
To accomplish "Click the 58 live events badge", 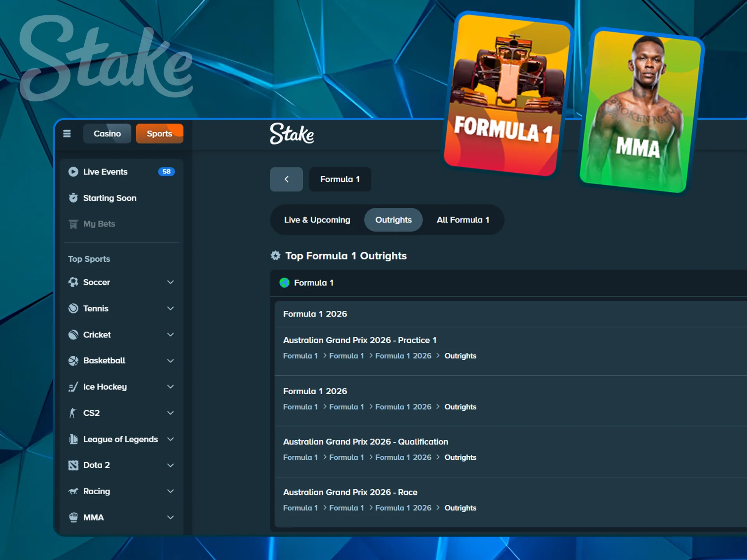I will tap(167, 171).
